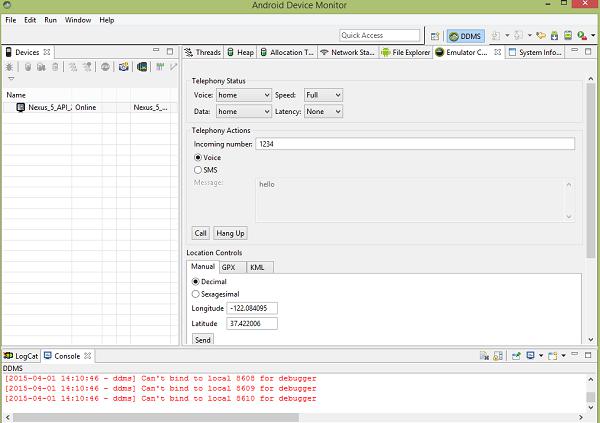Click the Incoming number field
Image resolution: width=600 pixels, height=423 pixels.
pyautogui.click(x=415, y=144)
